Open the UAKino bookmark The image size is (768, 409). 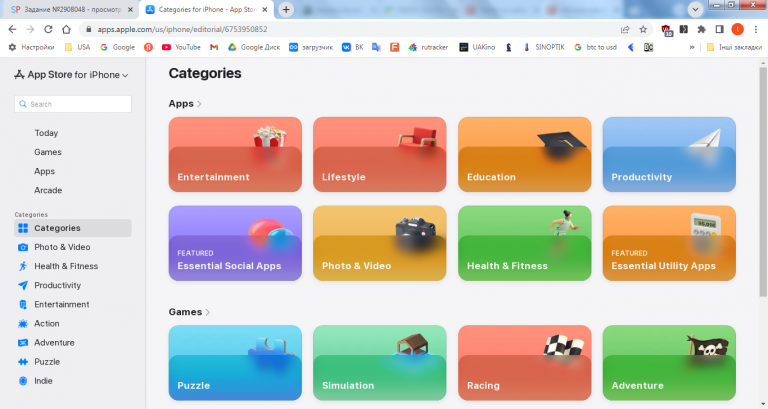coord(477,47)
